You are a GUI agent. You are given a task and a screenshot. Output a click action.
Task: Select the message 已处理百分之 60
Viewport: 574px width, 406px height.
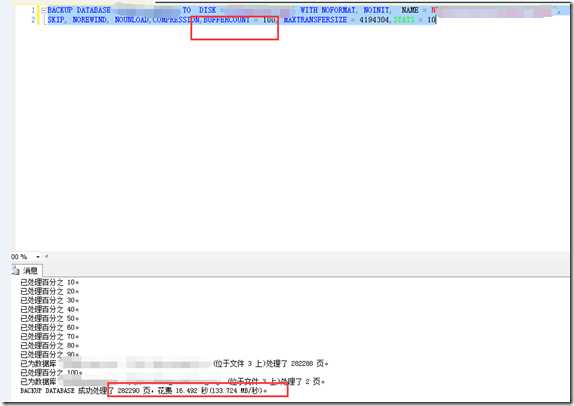click(x=49, y=327)
